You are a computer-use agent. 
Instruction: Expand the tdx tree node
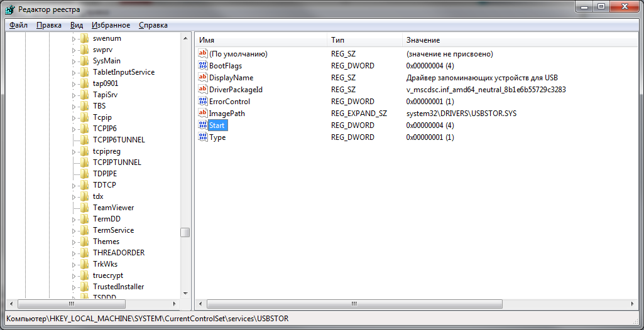click(x=74, y=197)
